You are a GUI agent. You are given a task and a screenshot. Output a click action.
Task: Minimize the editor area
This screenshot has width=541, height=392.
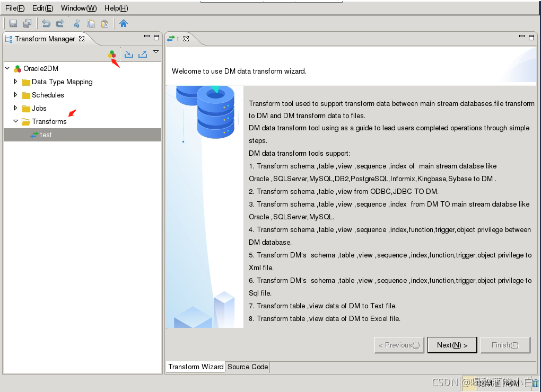[522, 36]
